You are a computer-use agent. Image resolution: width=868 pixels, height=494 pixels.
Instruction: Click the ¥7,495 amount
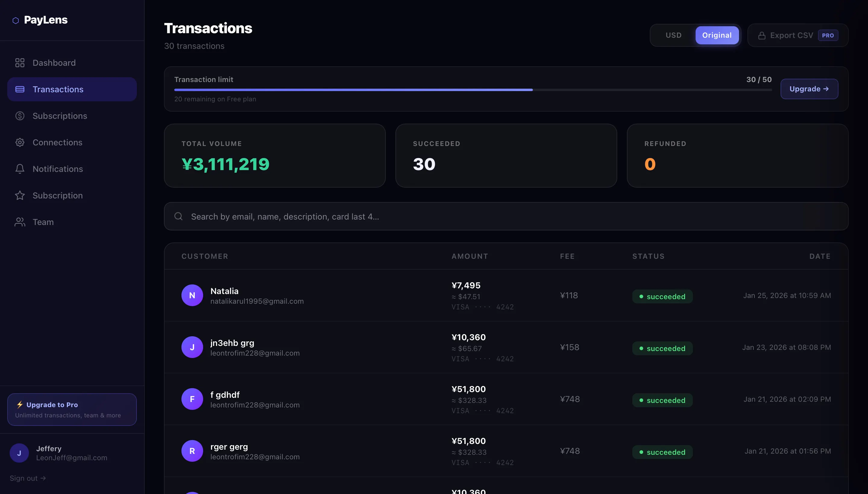tap(466, 285)
